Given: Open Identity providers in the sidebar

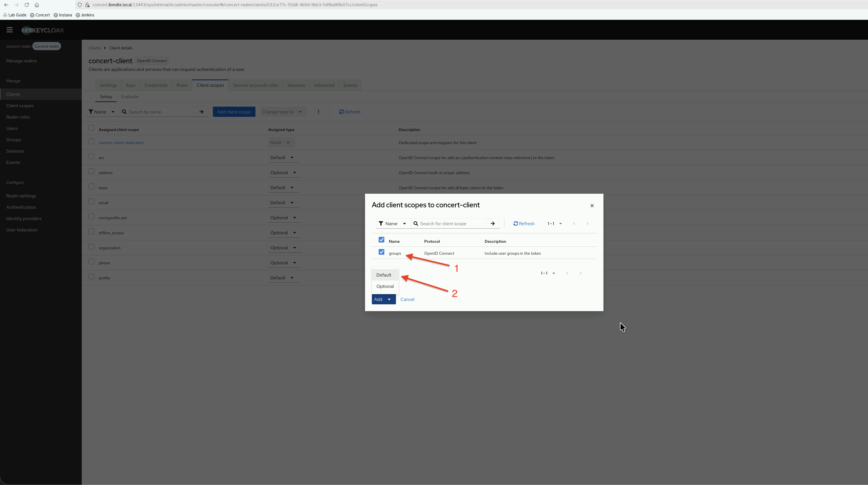Looking at the screenshot, I should tap(24, 219).
